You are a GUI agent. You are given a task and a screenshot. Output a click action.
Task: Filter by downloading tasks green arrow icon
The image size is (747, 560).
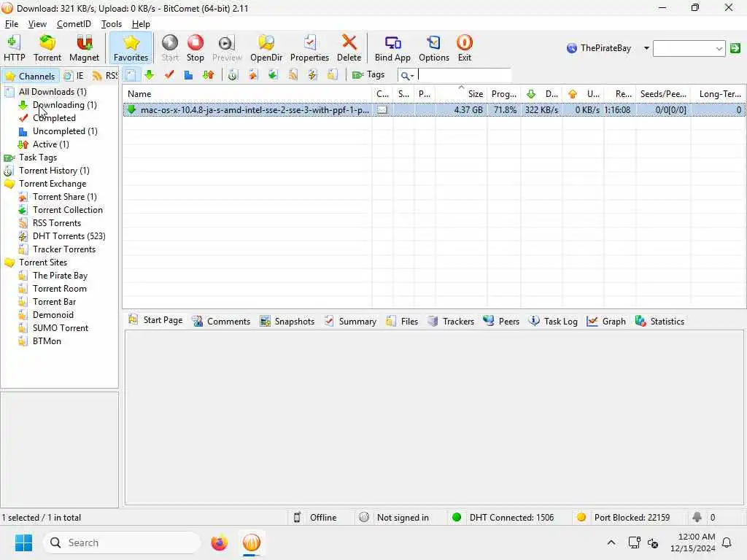tap(150, 75)
